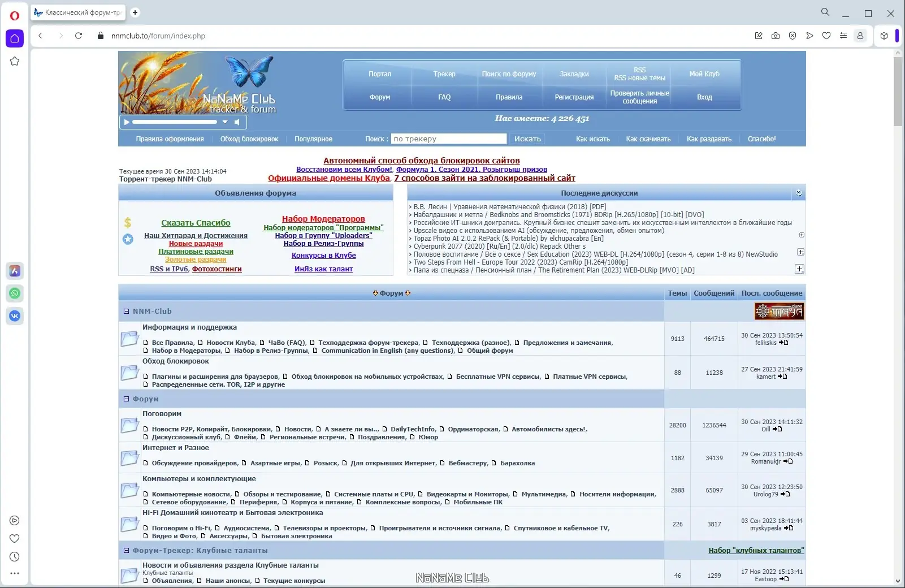Expand discussions with largest plus button
The height and width of the screenshot is (588, 905).
point(799,269)
